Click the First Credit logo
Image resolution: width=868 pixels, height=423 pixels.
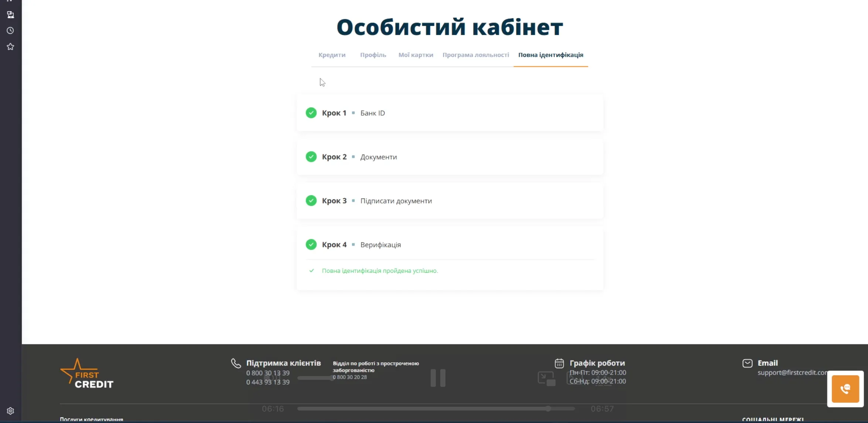(x=87, y=373)
